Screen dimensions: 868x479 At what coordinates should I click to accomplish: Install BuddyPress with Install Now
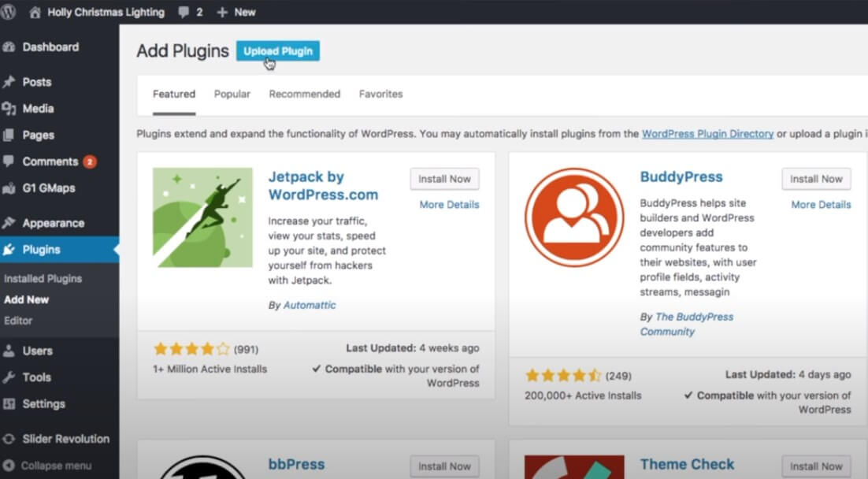pos(816,179)
